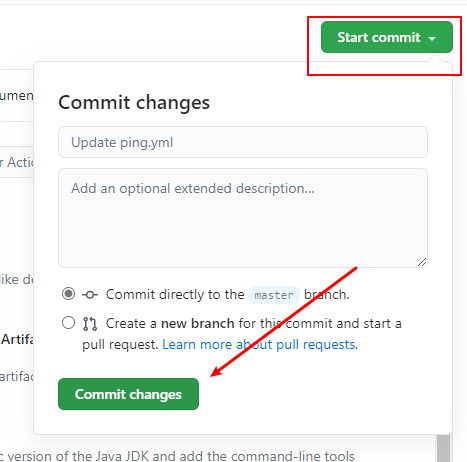Grab the description box resize handle
This screenshot has height=462, width=467.
click(x=422, y=262)
